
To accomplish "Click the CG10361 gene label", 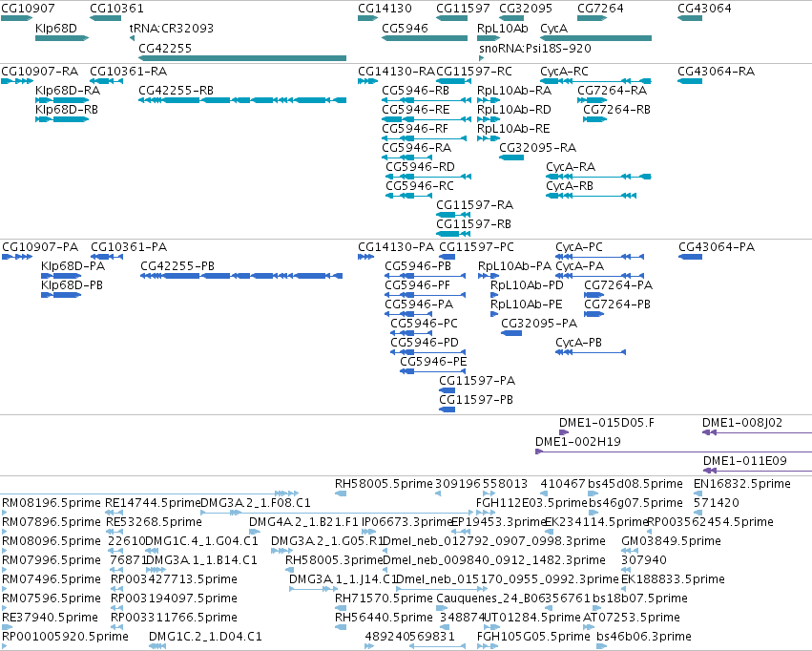I will pos(116,9).
